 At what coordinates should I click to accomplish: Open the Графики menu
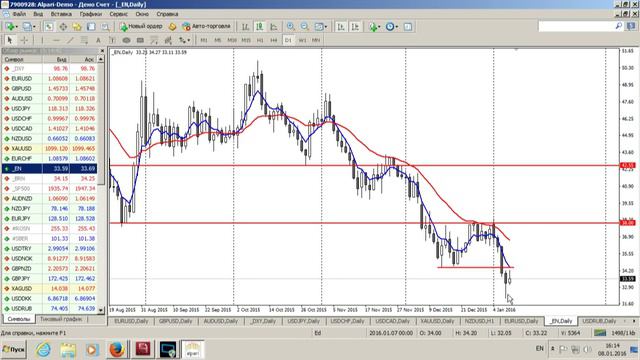coord(91,14)
